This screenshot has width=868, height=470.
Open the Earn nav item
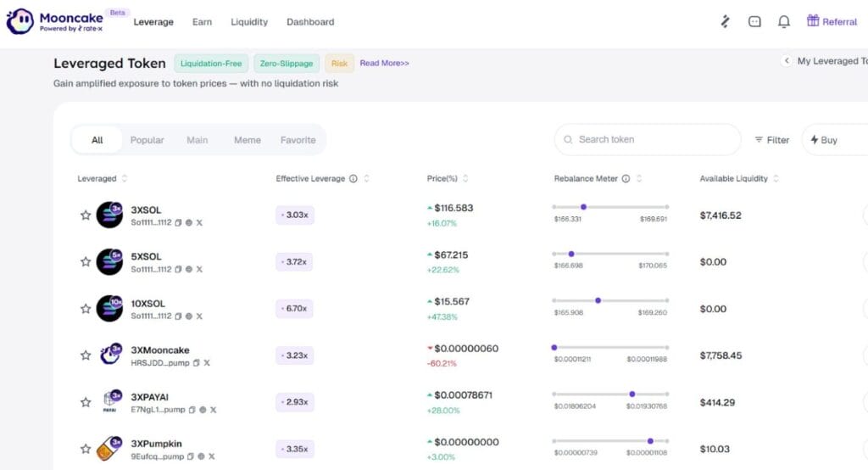click(x=202, y=22)
